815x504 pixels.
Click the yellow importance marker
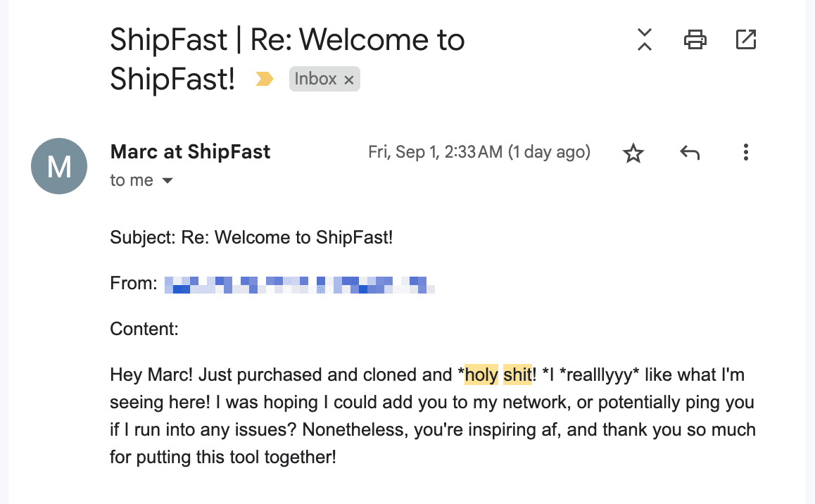point(264,80)
